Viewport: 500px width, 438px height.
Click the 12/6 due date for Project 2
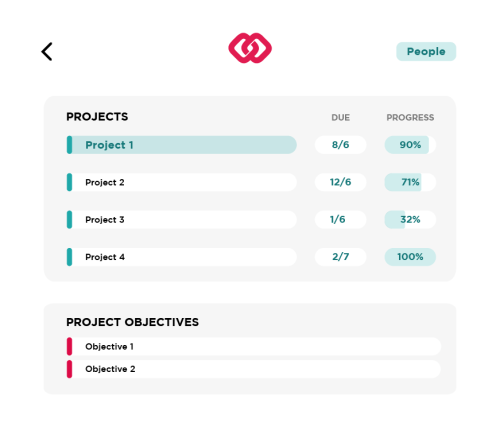[x=340, y=182]
